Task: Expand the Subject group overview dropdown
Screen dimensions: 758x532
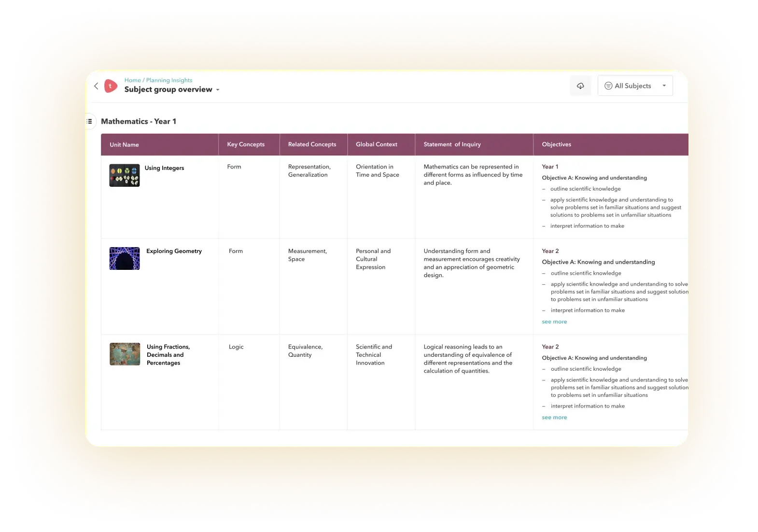Action: click(x=218, y=90)
